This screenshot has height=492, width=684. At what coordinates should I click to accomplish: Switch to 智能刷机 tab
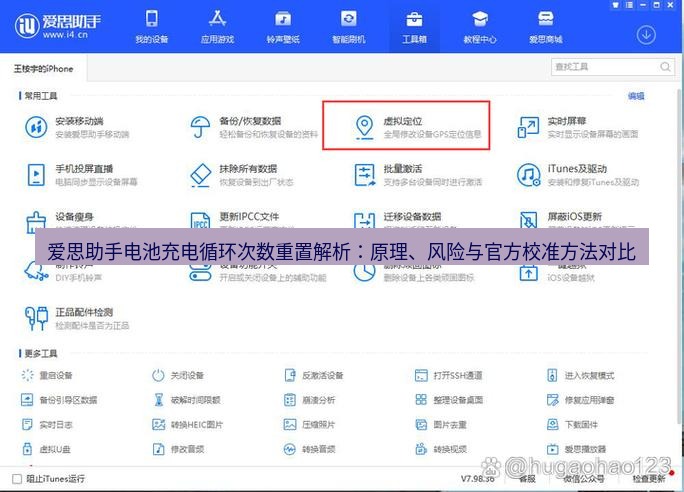pyautogui.click(x=349, y=27)
